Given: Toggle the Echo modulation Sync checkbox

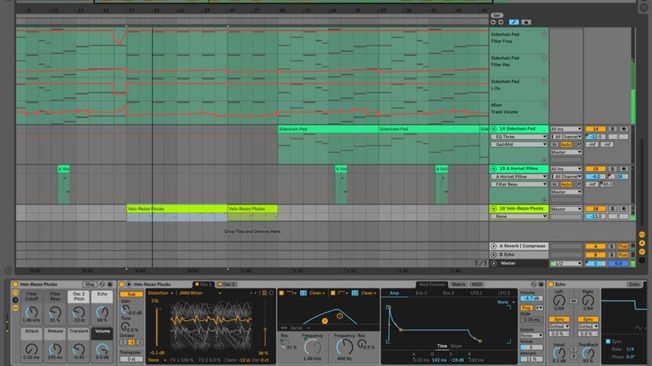Looking at the screenshot, I should pyautogui.click(x=608, y=341).
